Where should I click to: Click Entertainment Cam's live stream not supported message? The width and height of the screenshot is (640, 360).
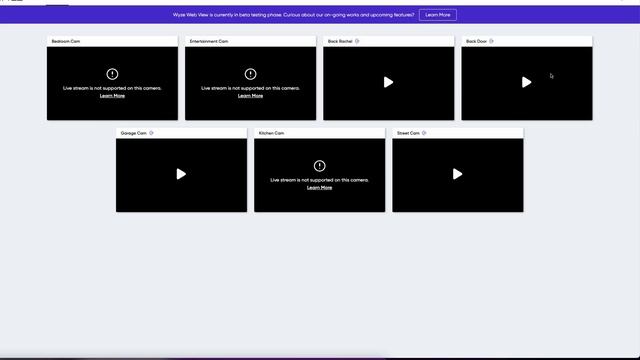tap(250, 88)
